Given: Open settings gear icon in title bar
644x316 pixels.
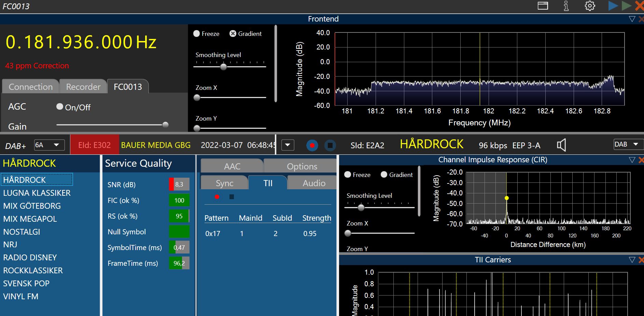Looking at the screenshot, I should pyautogui.click(x=590, y=6).
